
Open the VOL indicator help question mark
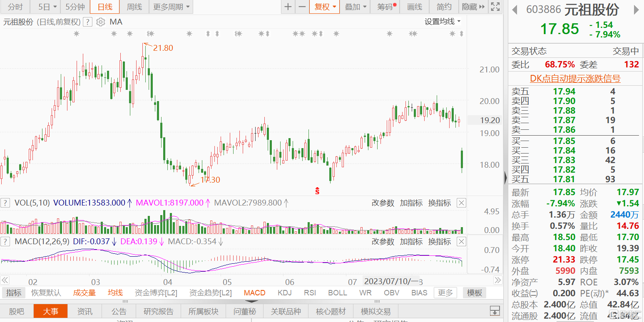pos(5,203)
